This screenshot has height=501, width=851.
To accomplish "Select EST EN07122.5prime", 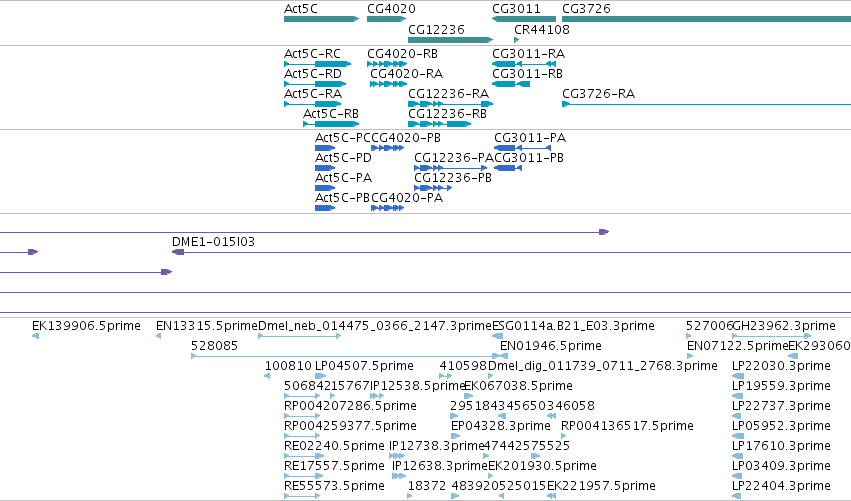I will (690, 357).
